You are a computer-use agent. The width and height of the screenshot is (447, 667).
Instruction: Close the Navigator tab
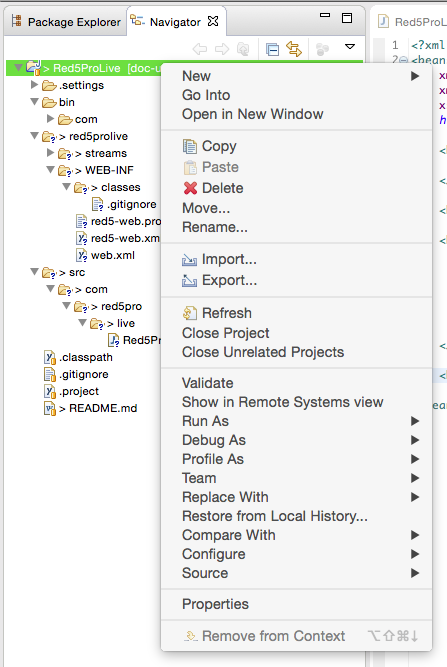(213, 21)
